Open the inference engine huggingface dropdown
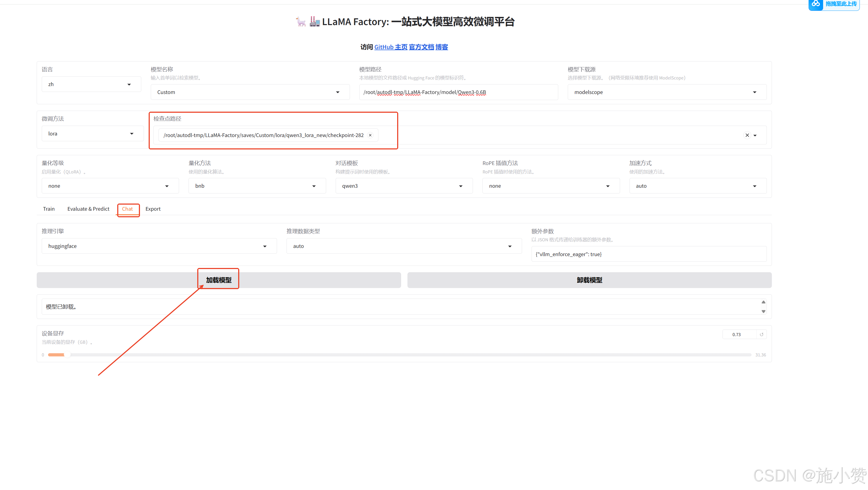Screen dimensions: 868x490 [159, 246]
